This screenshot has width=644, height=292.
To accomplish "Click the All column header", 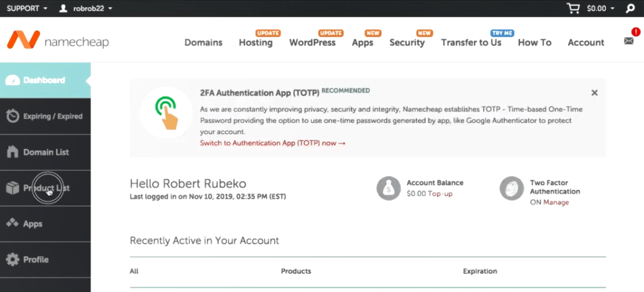I will [x=134, y=271].
